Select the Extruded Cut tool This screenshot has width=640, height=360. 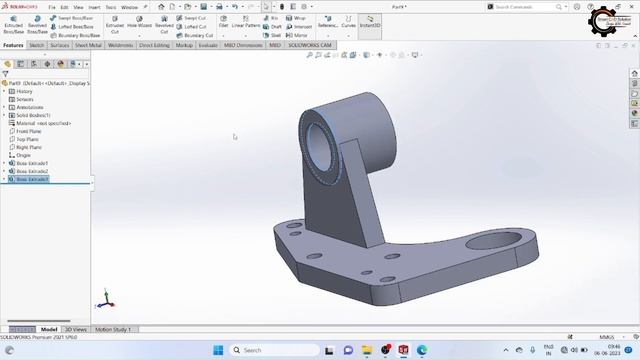(115, 25)
